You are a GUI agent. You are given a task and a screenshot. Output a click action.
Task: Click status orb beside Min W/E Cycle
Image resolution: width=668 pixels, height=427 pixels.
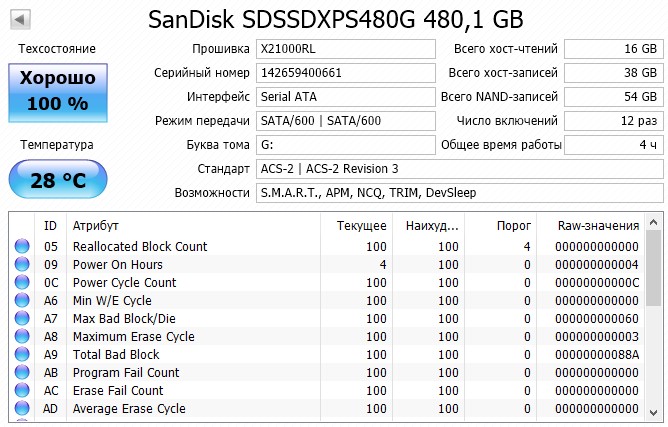[22, 301]
